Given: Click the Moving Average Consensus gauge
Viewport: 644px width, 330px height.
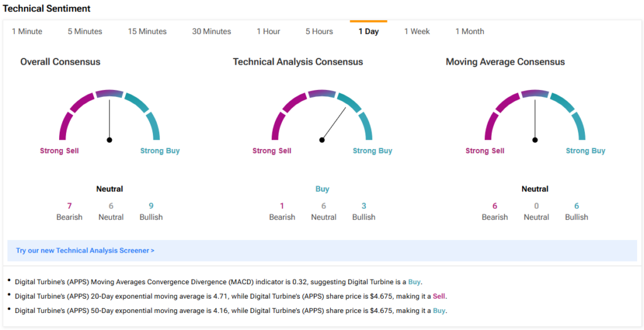Looking at the screenshot, I should [535, 116].
